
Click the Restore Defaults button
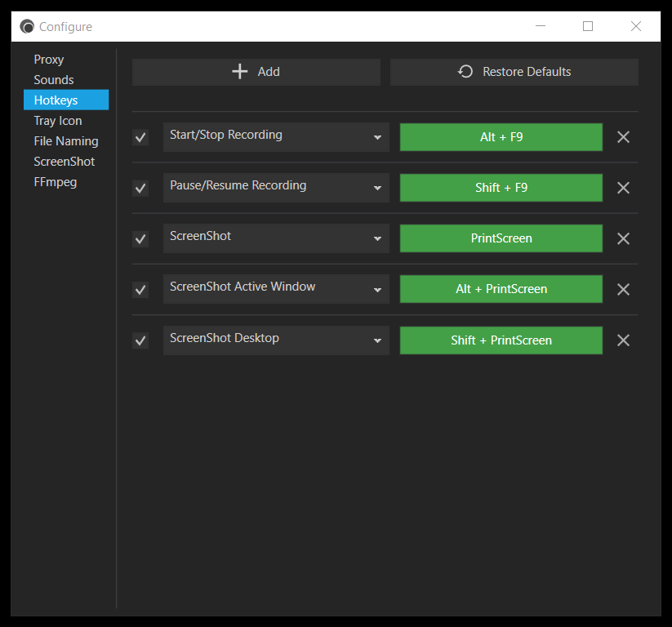point(514,72)
